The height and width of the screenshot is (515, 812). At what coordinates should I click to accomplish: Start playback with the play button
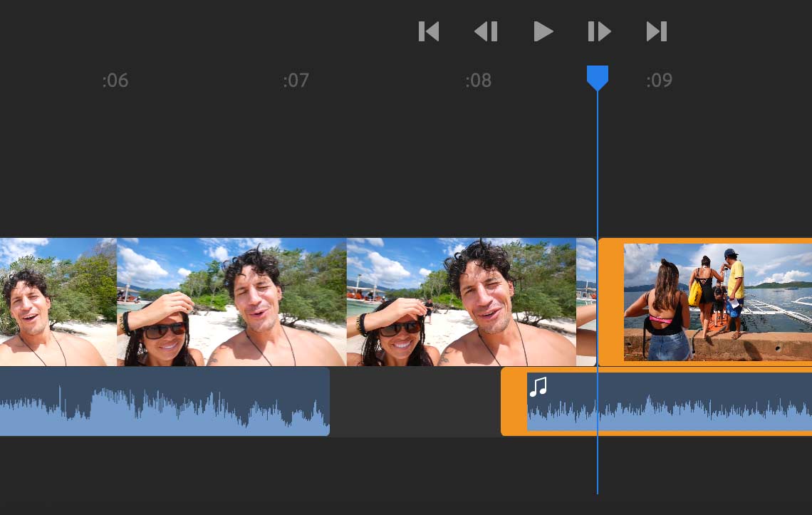(543, 31)
